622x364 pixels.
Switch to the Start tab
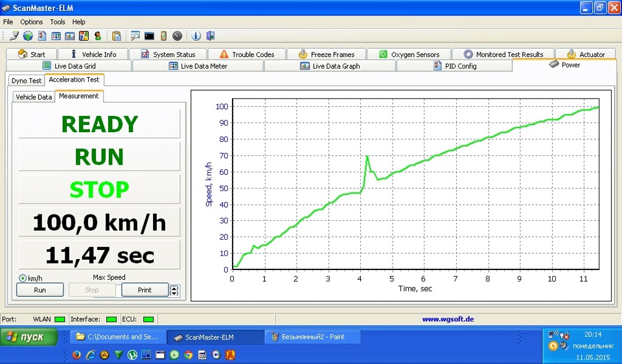coord(32,54)
